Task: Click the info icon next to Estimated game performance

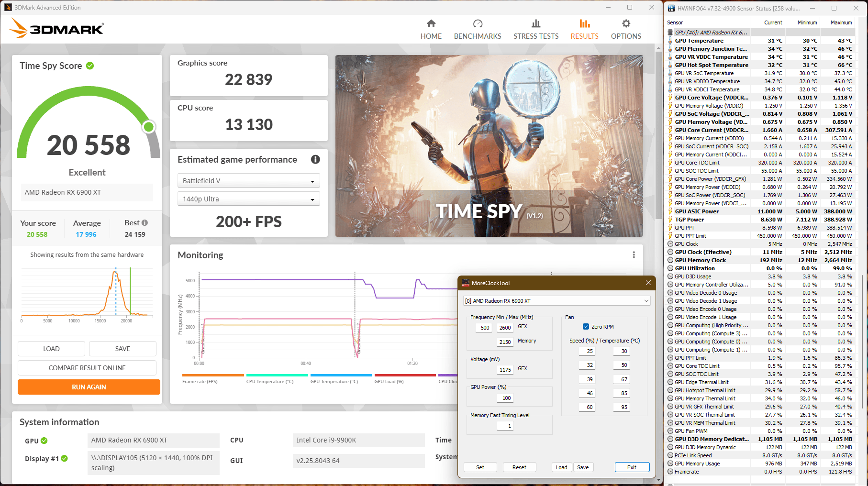Action: point(315,159)
